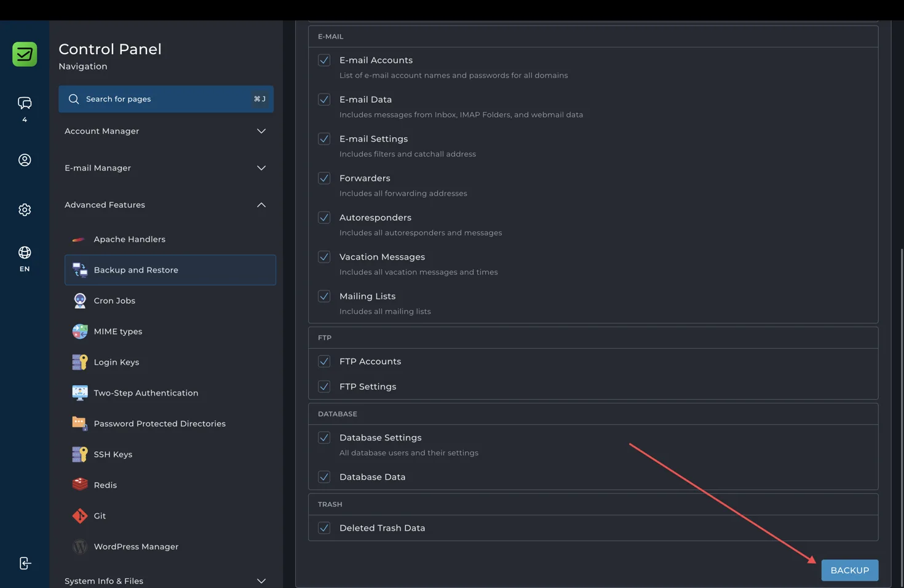Go to WordPress Manager page
Viewport: 904px width, 588px height.
click(x=170, y=547)
